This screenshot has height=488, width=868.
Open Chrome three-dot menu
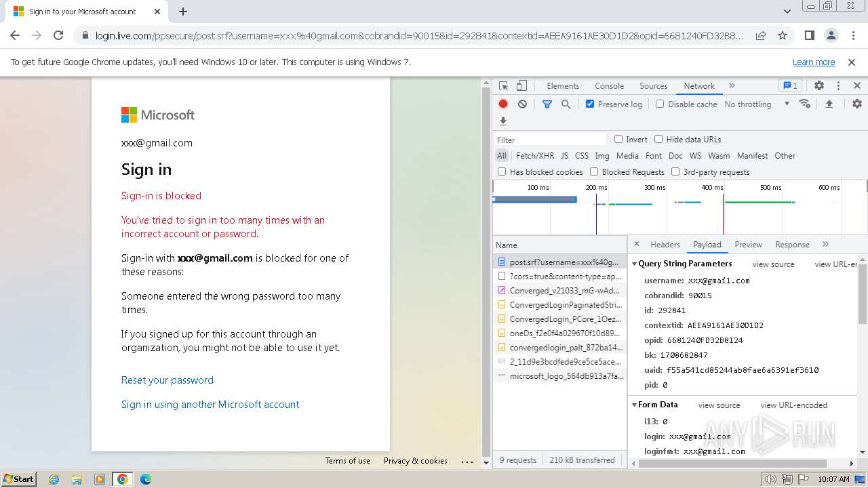(852, 35)
